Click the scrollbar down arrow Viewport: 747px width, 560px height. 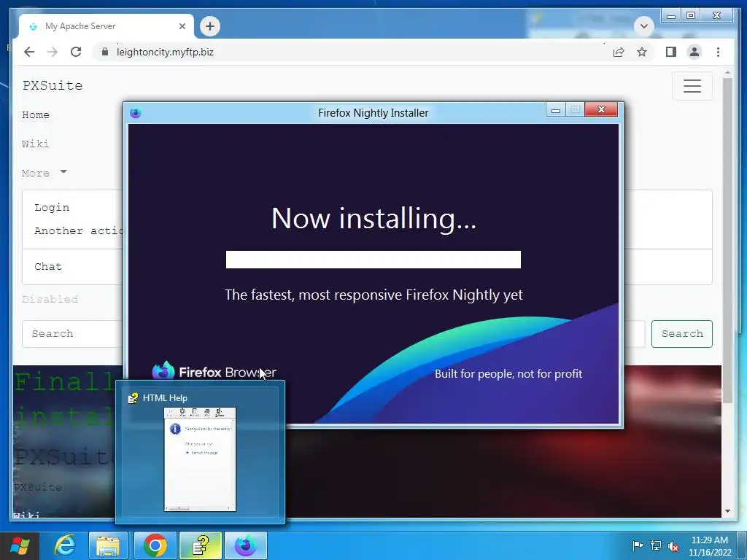tap(727, 511)
